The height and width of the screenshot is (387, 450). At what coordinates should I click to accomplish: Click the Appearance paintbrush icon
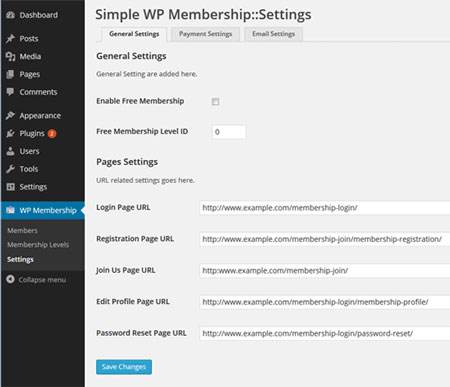(10, 115)
